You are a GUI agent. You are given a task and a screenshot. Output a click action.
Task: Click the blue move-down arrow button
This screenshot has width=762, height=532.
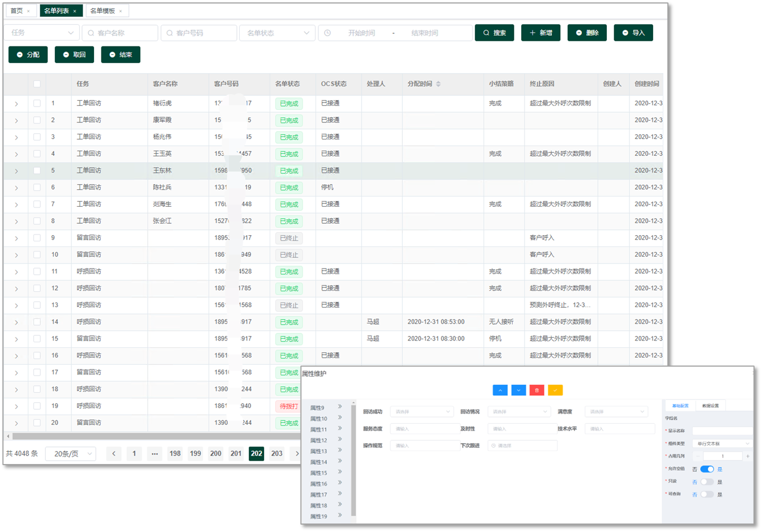click(518, 390)
